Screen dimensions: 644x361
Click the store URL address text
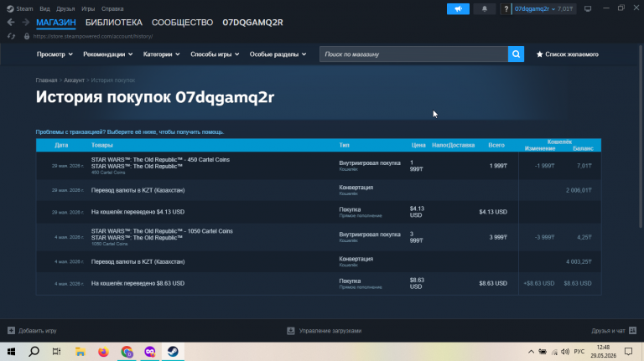tap(93, 36)
